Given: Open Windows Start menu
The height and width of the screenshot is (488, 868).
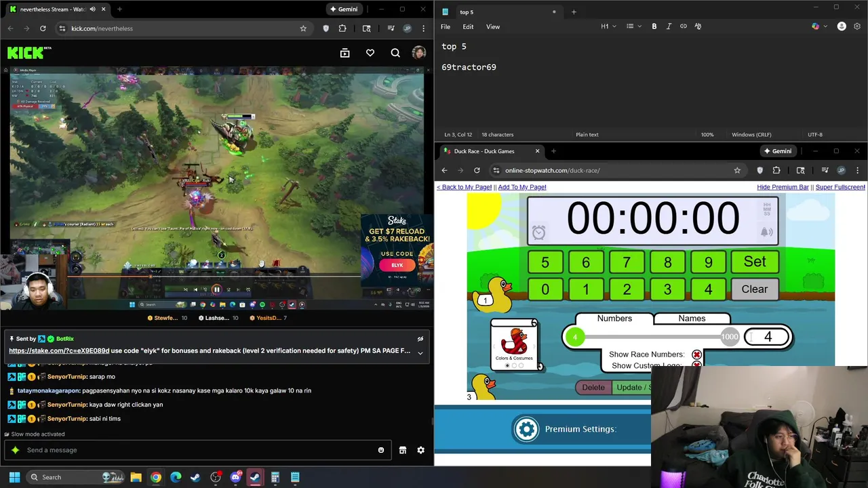Looking at the screenshot, I should point(14,477).
